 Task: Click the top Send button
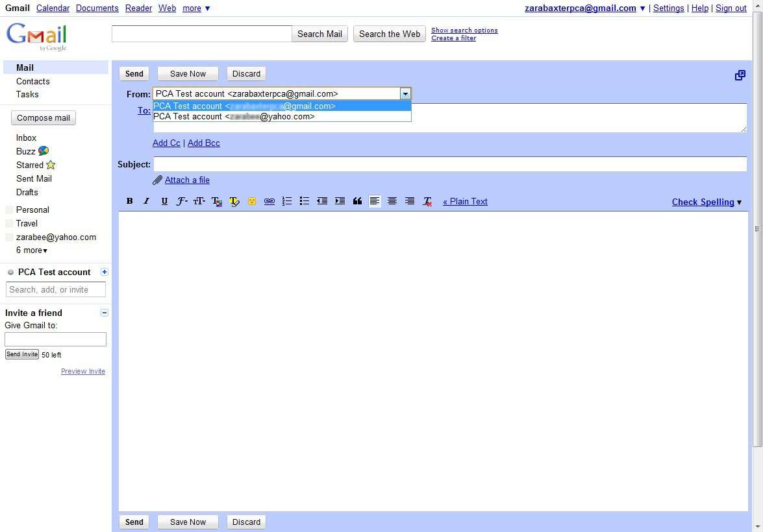coord(134,73)
